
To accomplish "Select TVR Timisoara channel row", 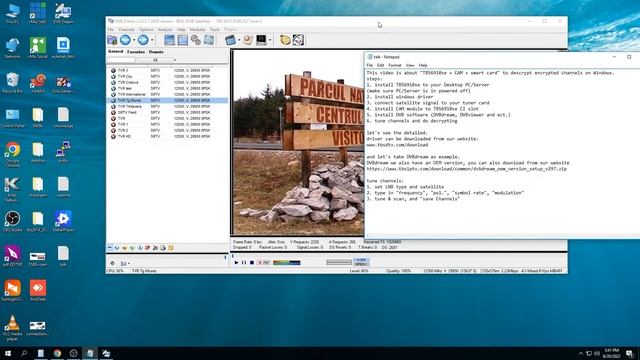I will point(167,106).
